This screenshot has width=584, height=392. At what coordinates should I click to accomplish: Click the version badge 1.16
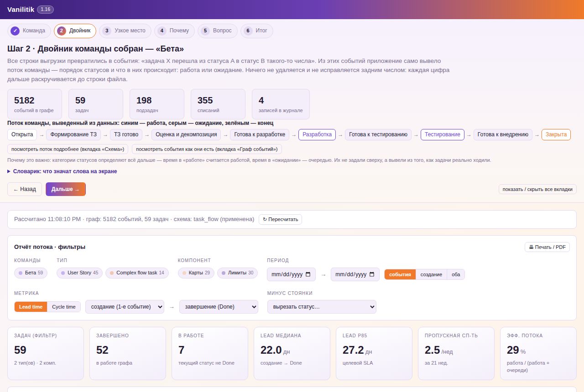click(x=46, y=10)
